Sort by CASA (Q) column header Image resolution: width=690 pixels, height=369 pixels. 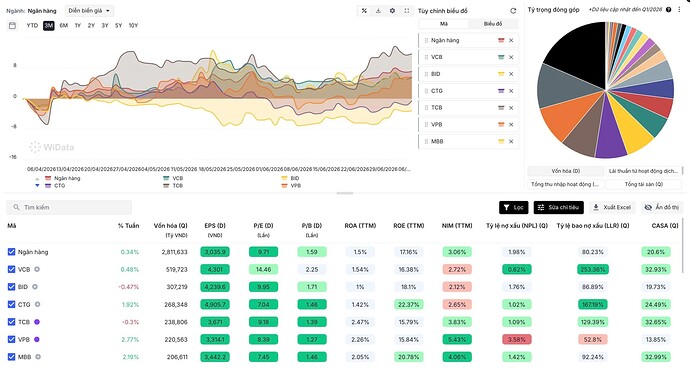pyautogui.click(x=664, y=226)
